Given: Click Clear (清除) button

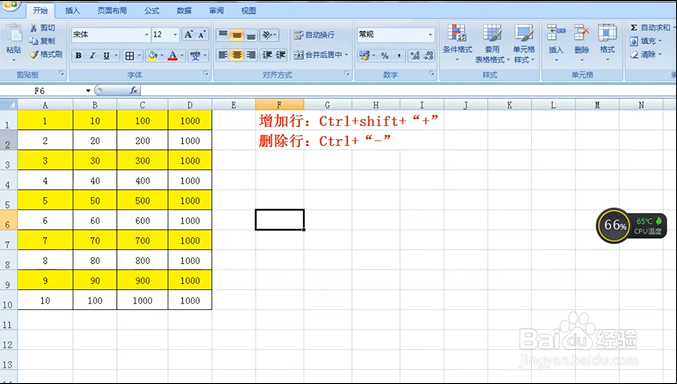Looking at the screenshot, I should (645, 54).
